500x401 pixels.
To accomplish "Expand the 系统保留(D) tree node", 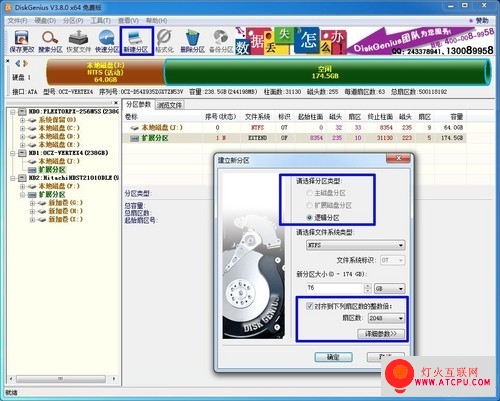I will [22, 120].
